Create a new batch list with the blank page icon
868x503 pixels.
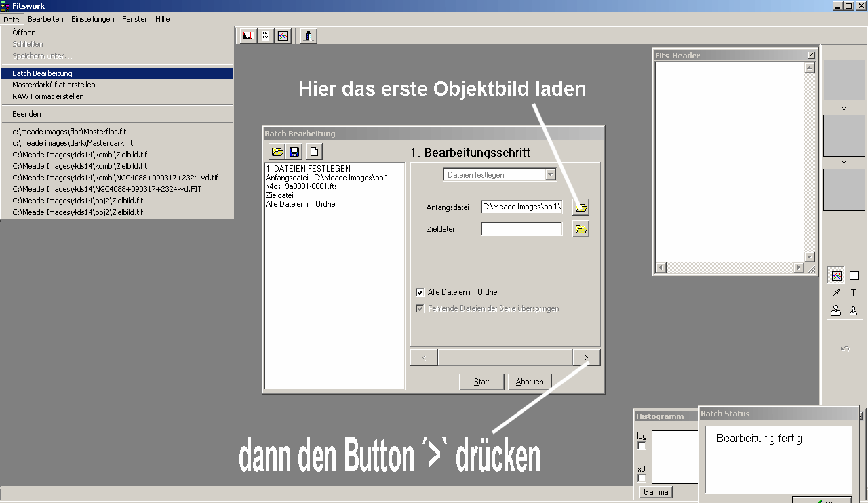click(x=314, y=152)
